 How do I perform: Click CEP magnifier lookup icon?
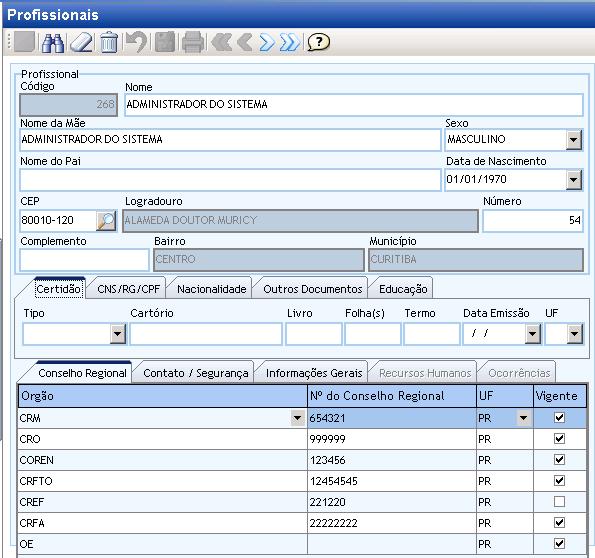pos(106,221)
